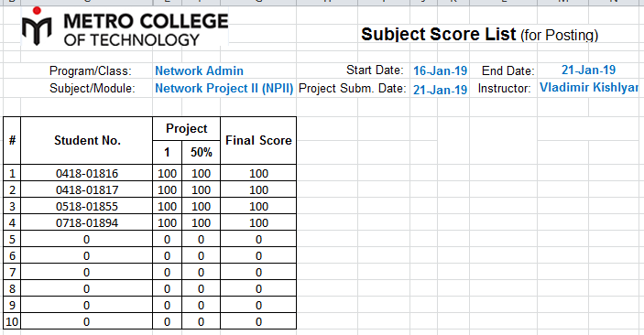644x335 pixels.
Task: Select row number 1 cell in table
Action: pyautogui.click(x=12, y=173)
